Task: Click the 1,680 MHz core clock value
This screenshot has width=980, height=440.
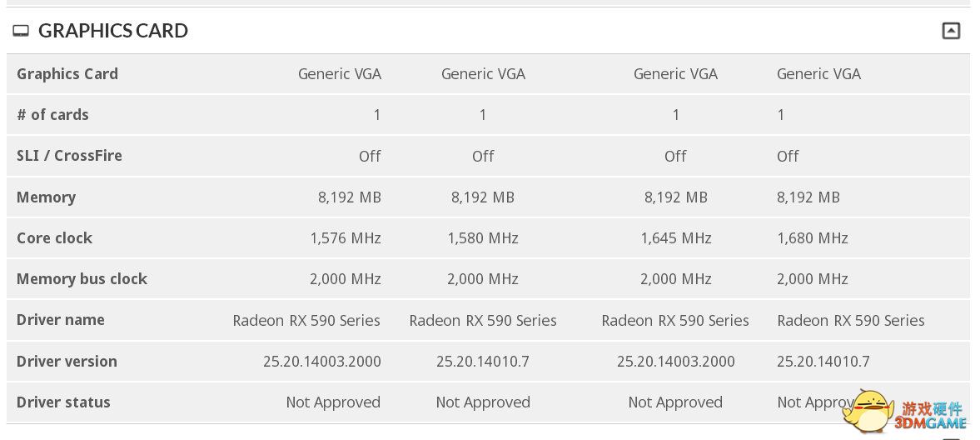Action: (x=813, y=237)
